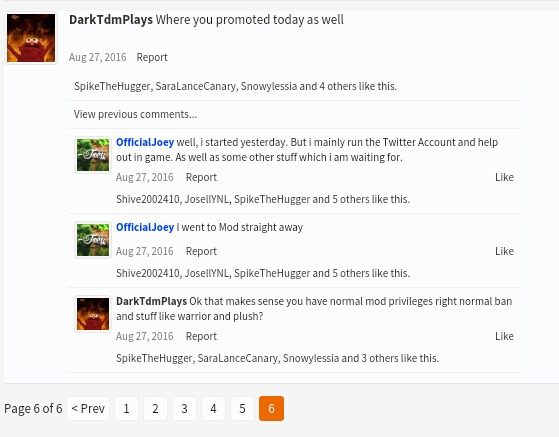Like DarkTdmPlays mod privileges reply
Screen dimensions: 559x437
click(504, 336)
